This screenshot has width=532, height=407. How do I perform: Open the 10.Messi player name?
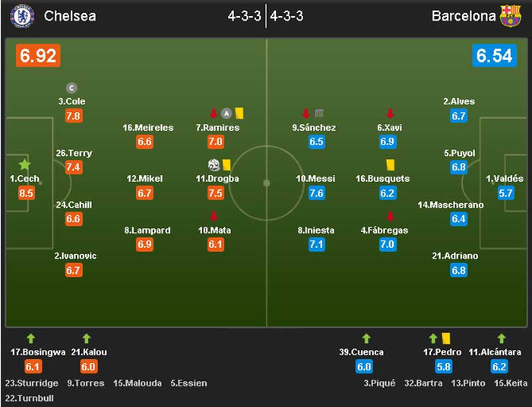pyautogui.click(x=316, y=179)
